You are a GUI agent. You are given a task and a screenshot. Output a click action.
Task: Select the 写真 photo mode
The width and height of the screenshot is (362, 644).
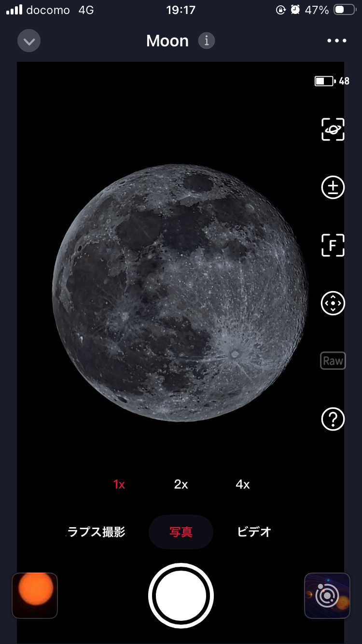(x=181, y=532)
